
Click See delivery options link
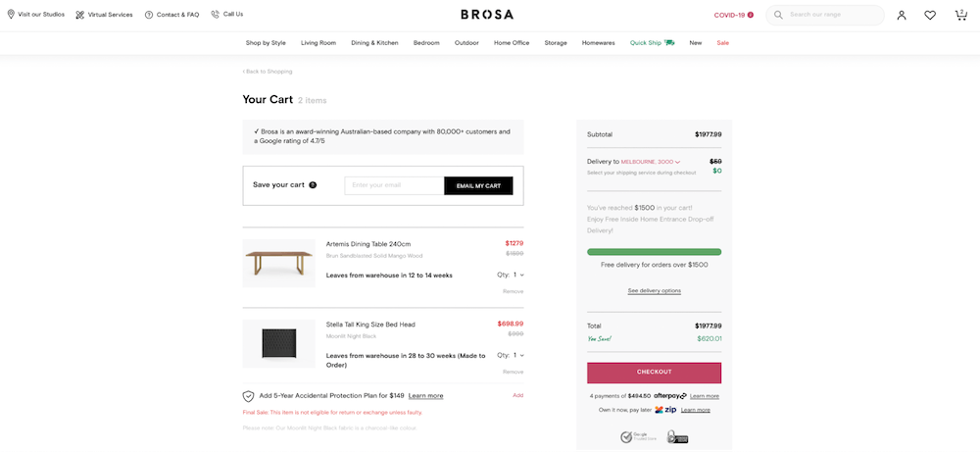pyautogui.click(x=654, y=290)
